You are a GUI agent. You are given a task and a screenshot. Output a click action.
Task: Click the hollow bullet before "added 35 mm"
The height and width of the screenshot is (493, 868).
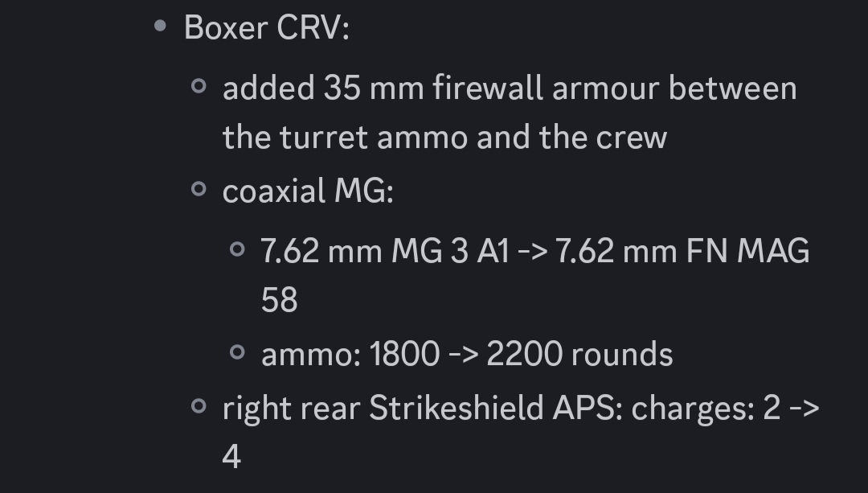coord(199,87)
